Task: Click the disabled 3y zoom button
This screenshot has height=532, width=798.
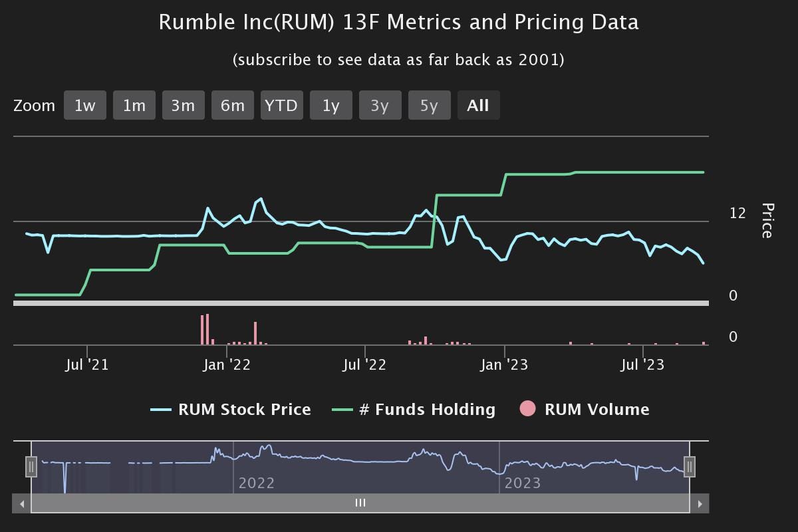Action: [x=380, y=105]
